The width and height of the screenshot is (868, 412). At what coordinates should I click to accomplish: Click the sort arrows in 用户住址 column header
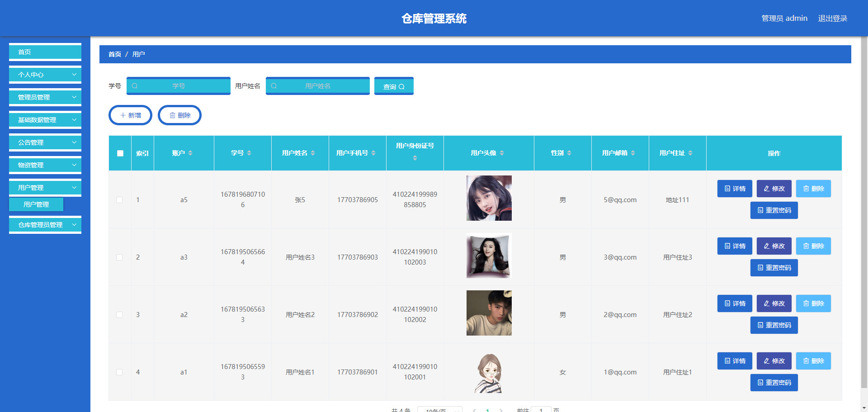point(690,153)
